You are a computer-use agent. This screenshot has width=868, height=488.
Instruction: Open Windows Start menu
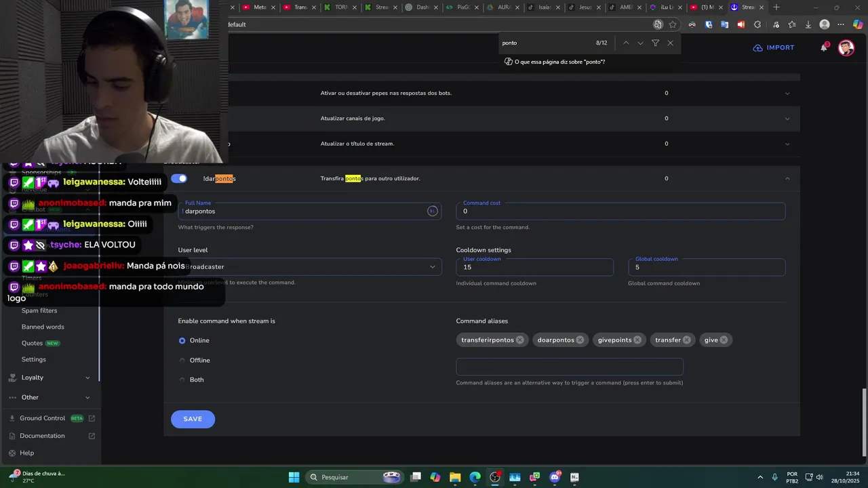[294, 477]
